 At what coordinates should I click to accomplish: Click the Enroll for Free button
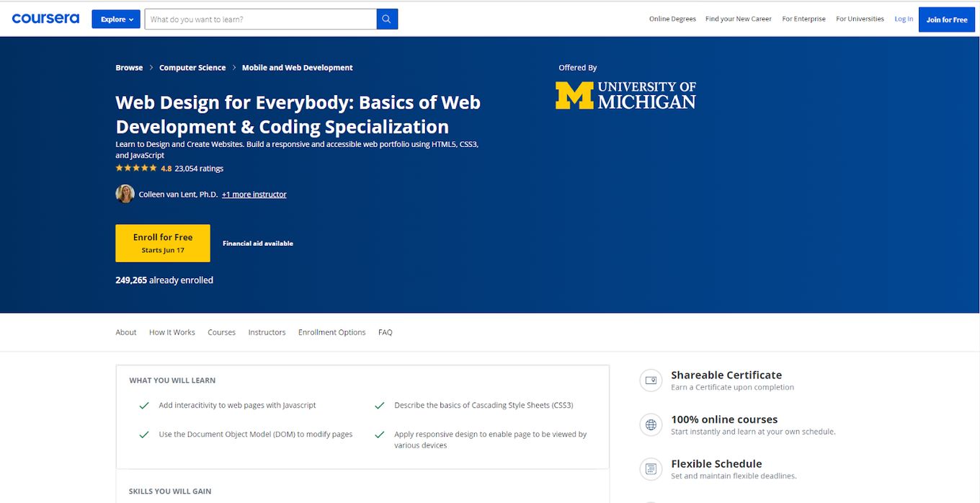[163, 243]
